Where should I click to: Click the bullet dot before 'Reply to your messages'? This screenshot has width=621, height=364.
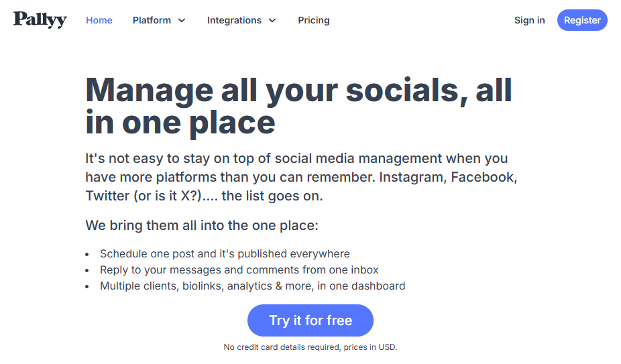(87, 271)
